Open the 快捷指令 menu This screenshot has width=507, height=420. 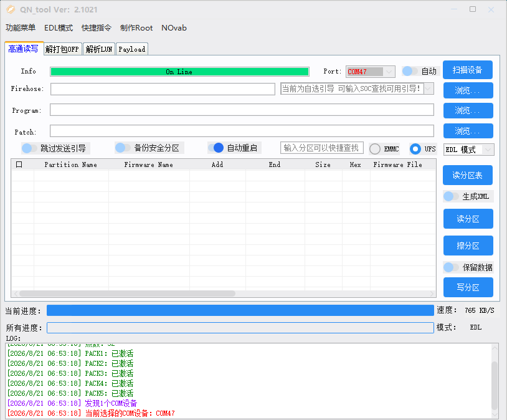[x=97, y=28]
